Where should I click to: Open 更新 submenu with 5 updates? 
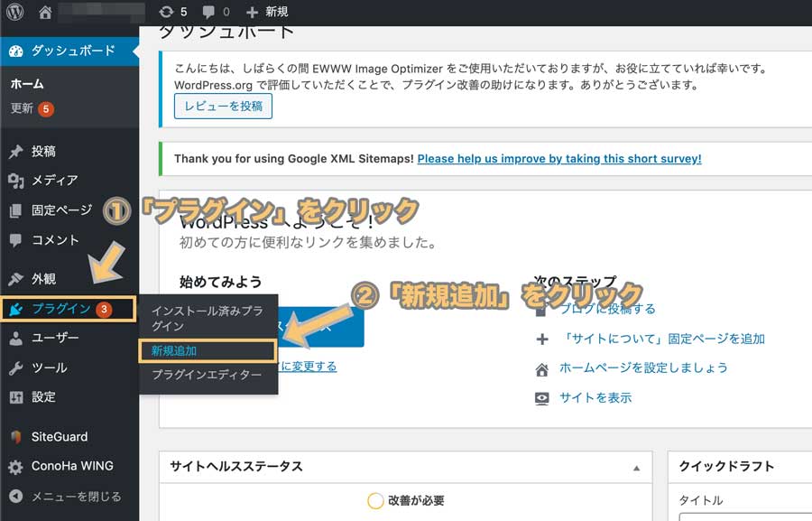pyautogui.click(x=32, y=108)
